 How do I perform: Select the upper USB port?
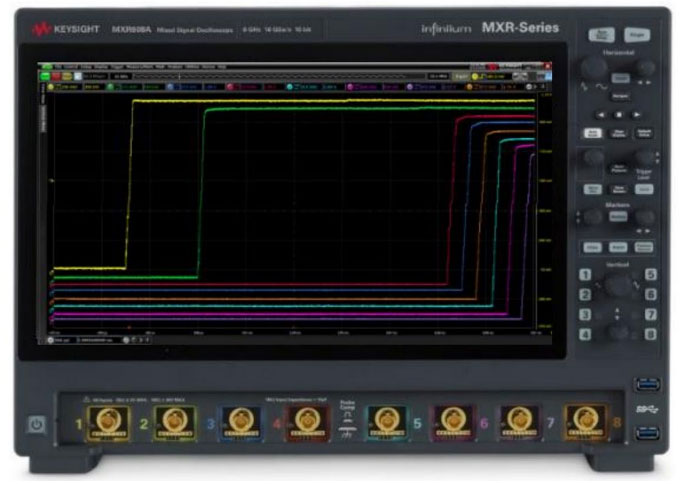tap(647, 384)
